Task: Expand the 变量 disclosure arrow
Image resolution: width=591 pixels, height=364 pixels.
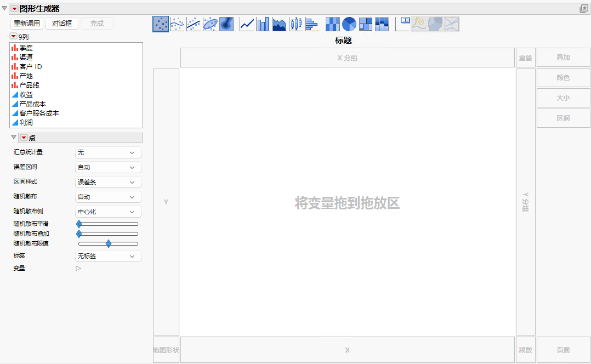Action: [x=78, y=268]
